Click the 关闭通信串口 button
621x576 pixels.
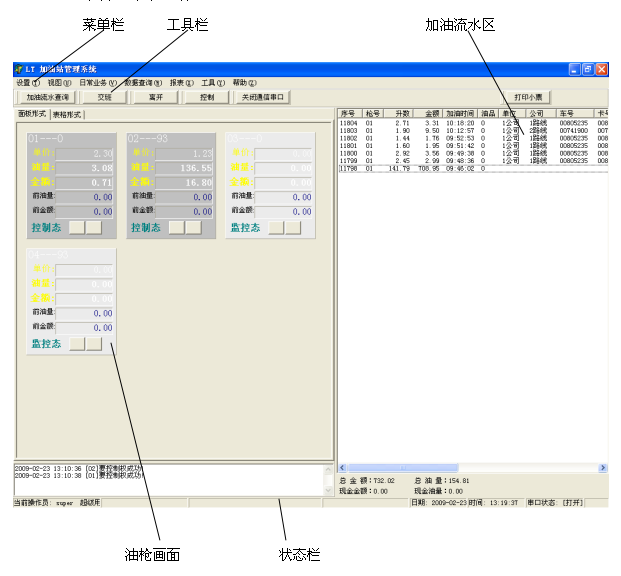click(262, 98)
